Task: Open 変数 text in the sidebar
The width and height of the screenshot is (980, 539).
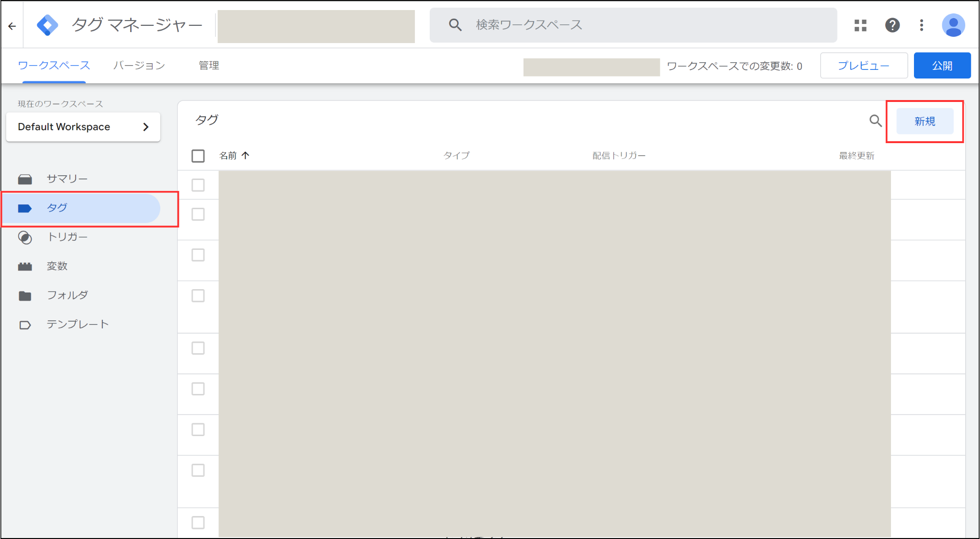Action: [57, 266]
